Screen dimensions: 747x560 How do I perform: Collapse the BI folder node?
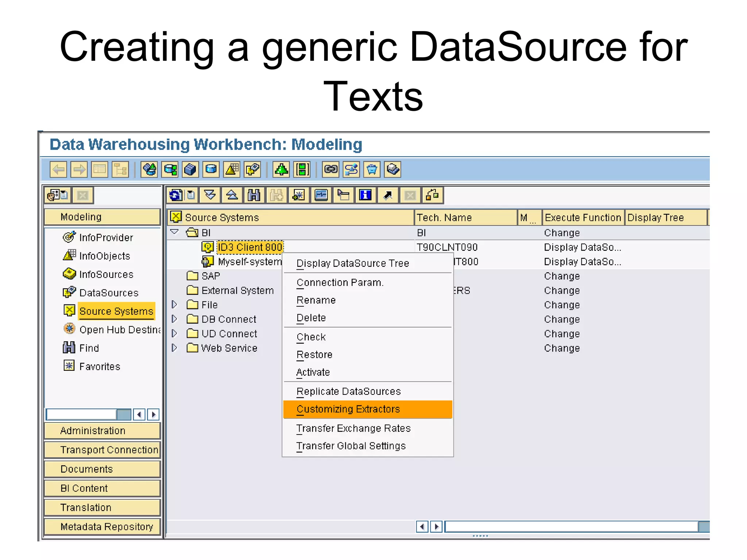[x=175, y=232]
